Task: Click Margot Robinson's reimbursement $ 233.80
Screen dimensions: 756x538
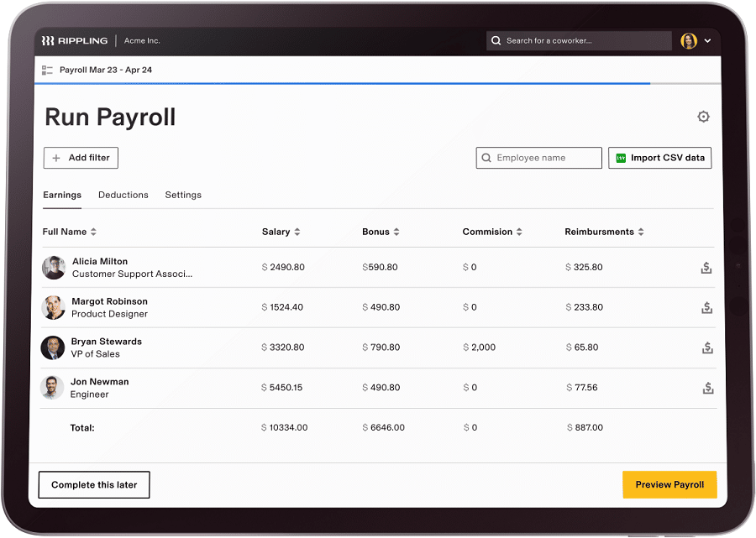Action: tap(585, 307)
